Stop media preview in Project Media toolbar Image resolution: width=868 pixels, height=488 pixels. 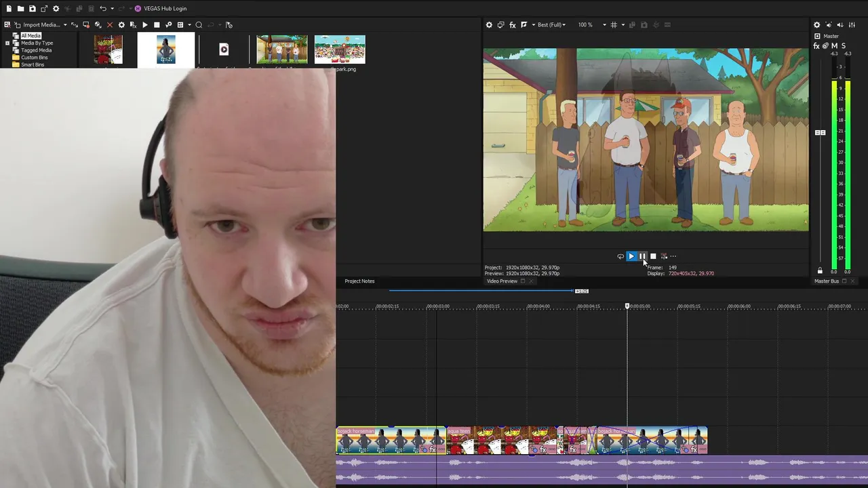point(157,25)
